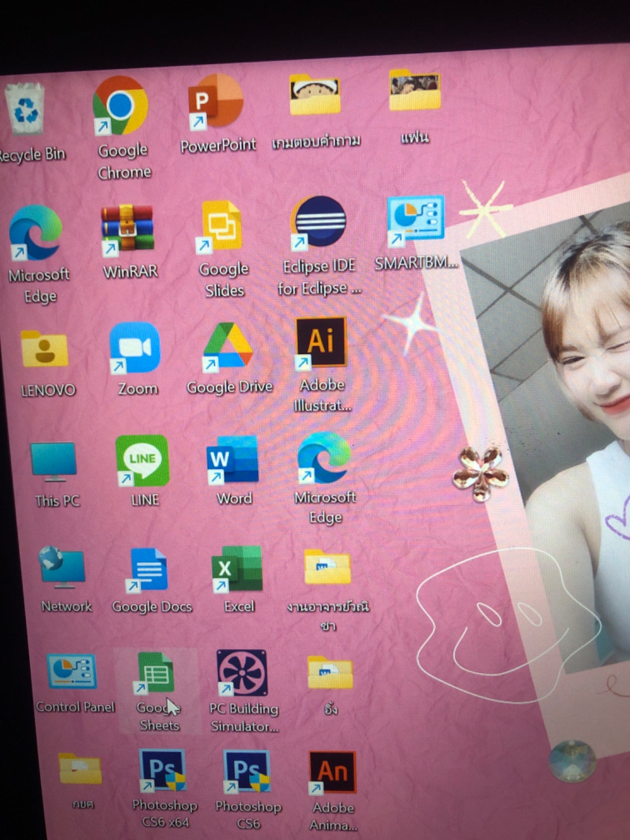The width and height of the screenshot is (630, 840).
Task: Launch the Zoom shortcut
Action: coord(134,348)
